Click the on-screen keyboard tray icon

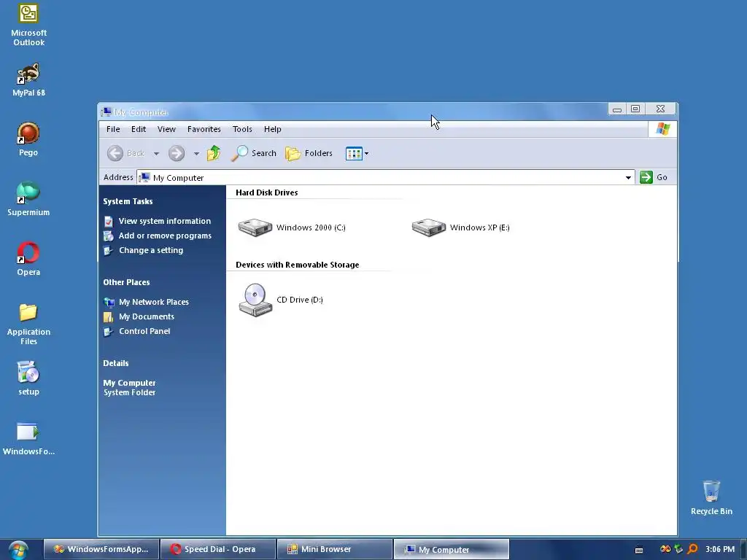639,550
